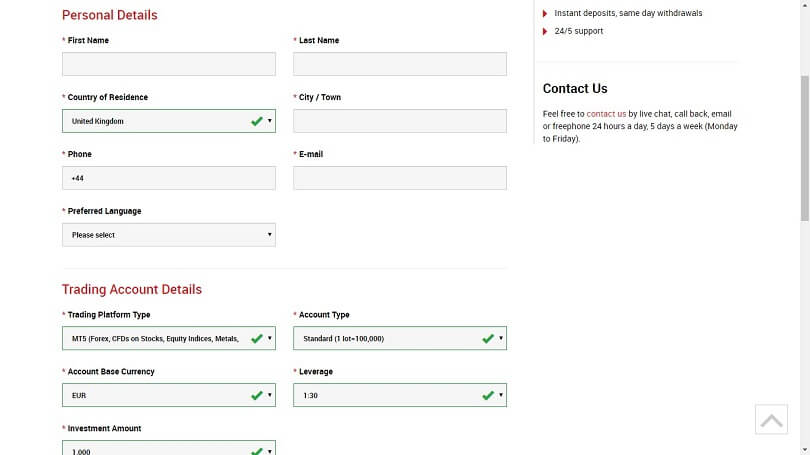This screenshot has height=455, width=810.
Task: Open the Country of Residence dropdown arrow
Action: pyautogui.click(x=270, y=121)
